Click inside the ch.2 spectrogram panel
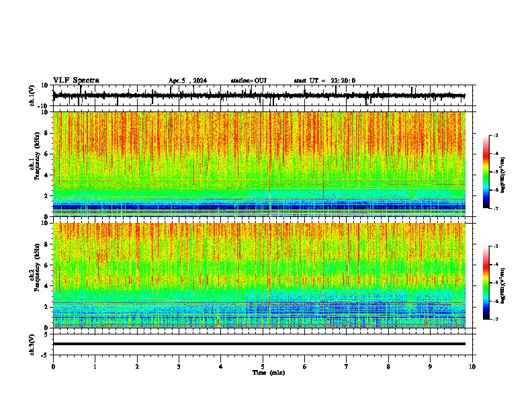Image resolution: width=532 pixels, height=411 pixels. (259, 275)
